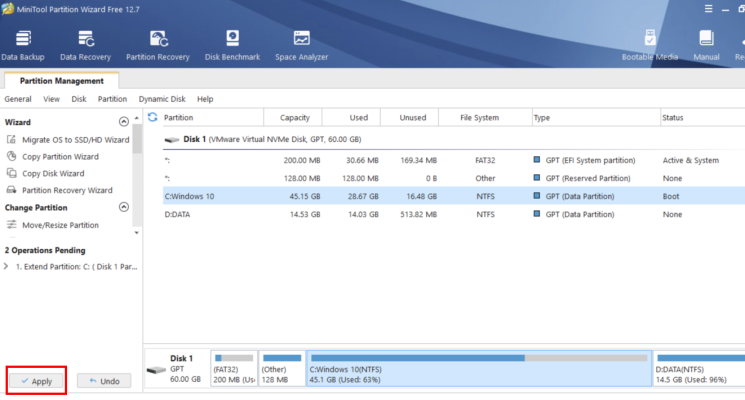This screenshot has width=745, height=400.
Task: Click the Move/Resize Partition icon
Action: click(11, 225)
